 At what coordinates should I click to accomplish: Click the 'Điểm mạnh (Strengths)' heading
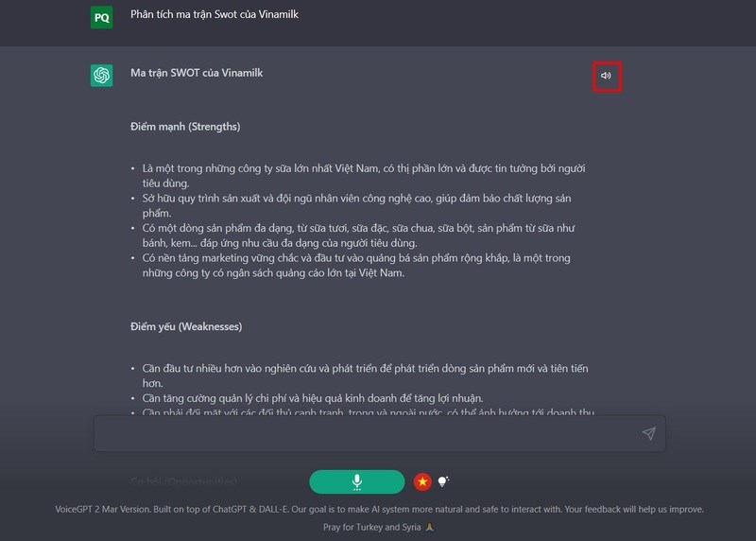coord(185,127)
